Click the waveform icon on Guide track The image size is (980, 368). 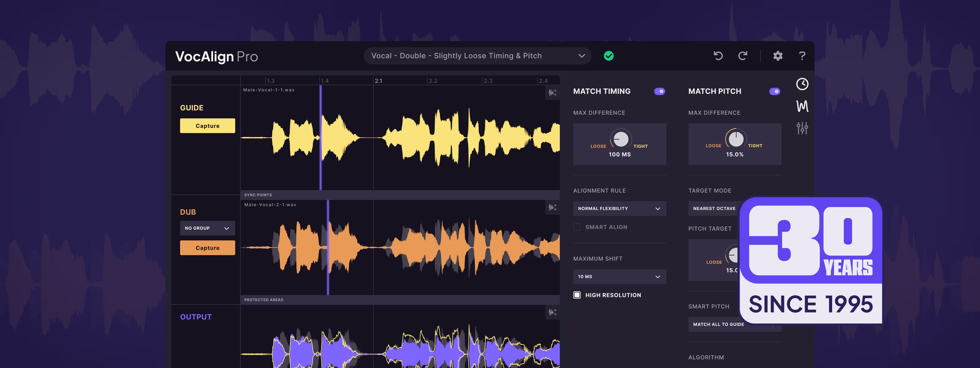coord(552,93)
